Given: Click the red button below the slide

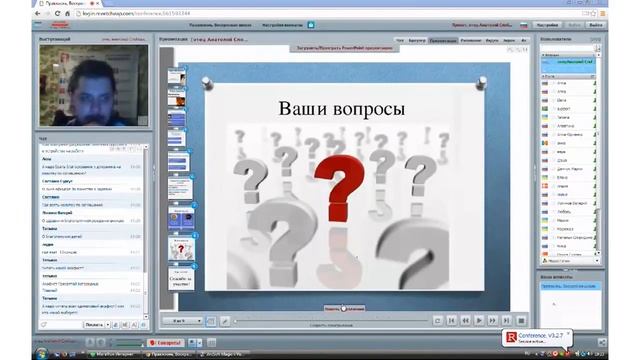Looking at the screenshot, I should click(x=344, y=309).
